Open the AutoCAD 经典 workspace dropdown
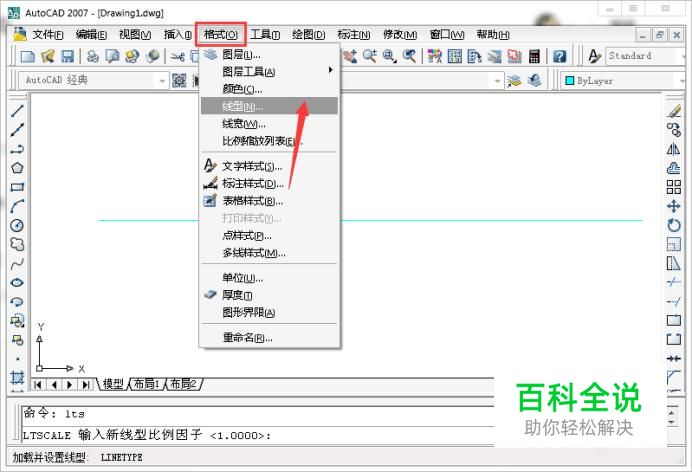692x472 pixels. [93, 80]
